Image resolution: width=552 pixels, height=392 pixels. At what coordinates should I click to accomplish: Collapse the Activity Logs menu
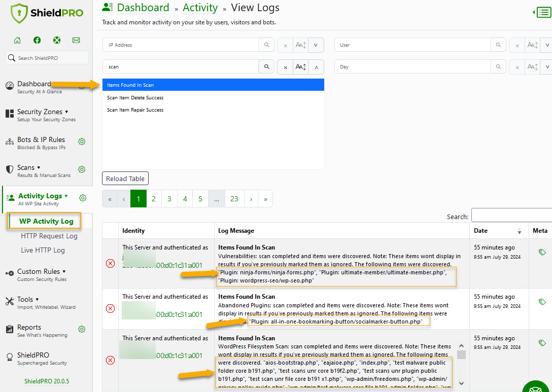pos(43,196)
